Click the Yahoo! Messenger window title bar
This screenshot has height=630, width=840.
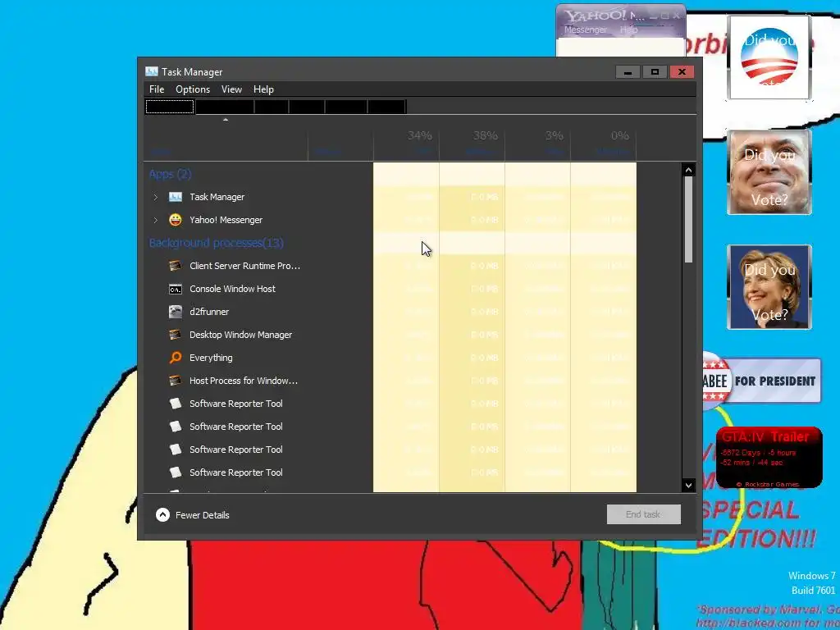pos(620,15)
